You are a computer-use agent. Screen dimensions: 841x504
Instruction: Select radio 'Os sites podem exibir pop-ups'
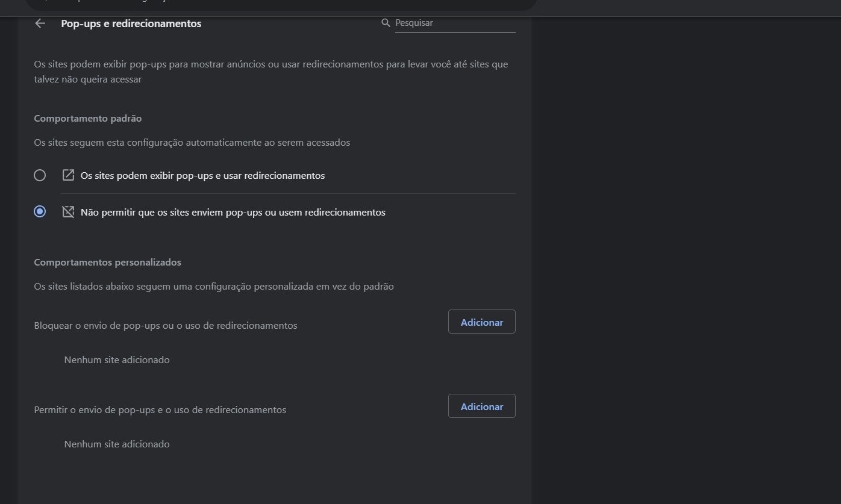coord(40,175)
